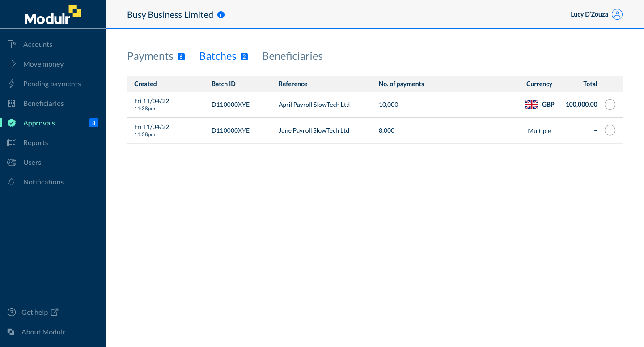Click the Accounts sidebar icon
644x347 pixels.
pos(12,44)
